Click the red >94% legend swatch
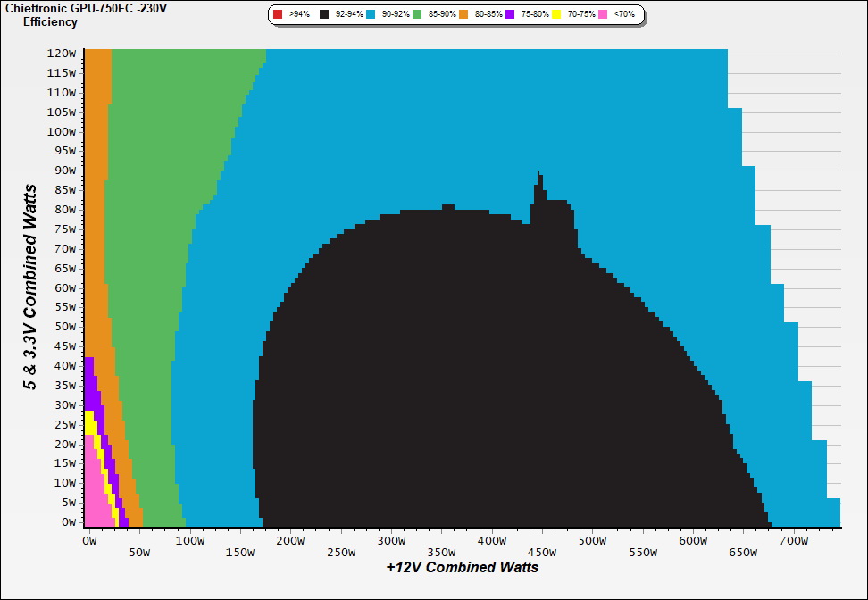 click(278, 15)
